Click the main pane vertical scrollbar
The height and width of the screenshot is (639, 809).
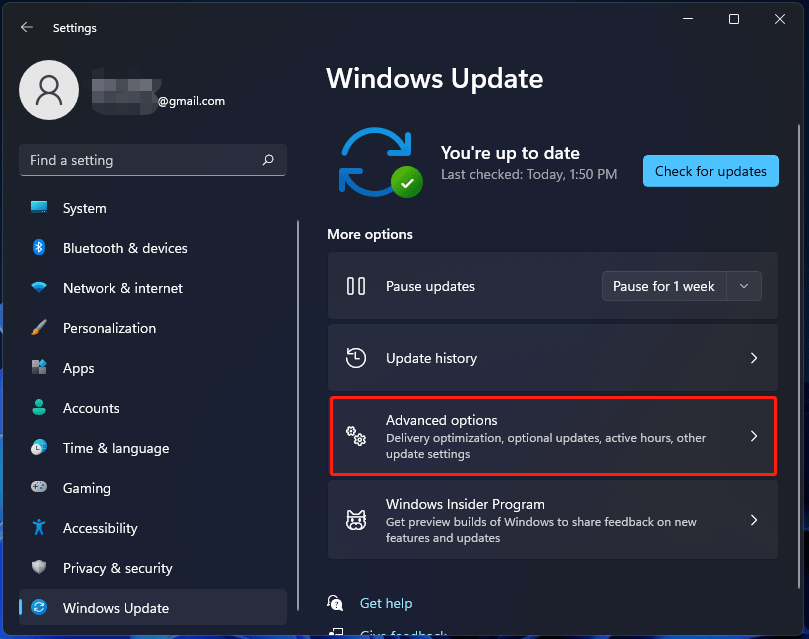(799, 356)
